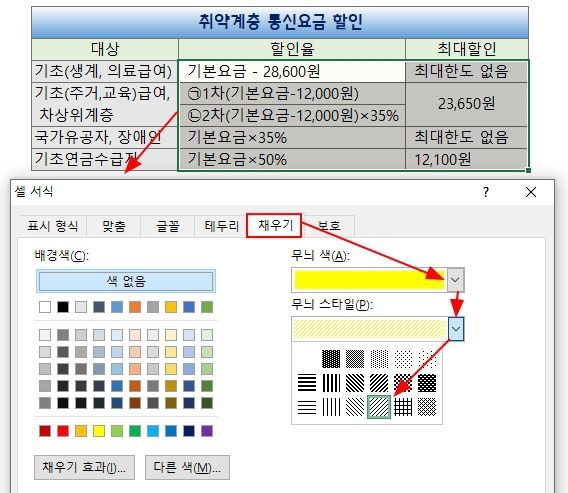Viewport: 568px width, 493px height.
Task: Go to the 보호 tab
Action: click(x=329, y=226)
